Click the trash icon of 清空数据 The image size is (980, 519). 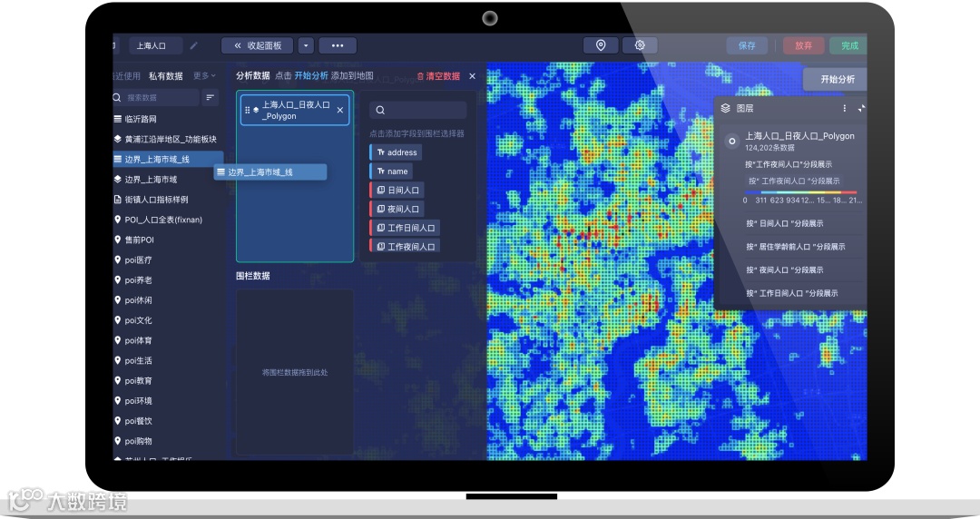420,76
